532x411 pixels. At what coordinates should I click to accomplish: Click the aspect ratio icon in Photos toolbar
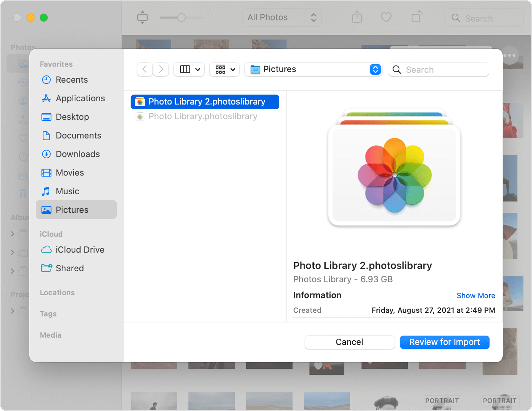coord(142,17)
